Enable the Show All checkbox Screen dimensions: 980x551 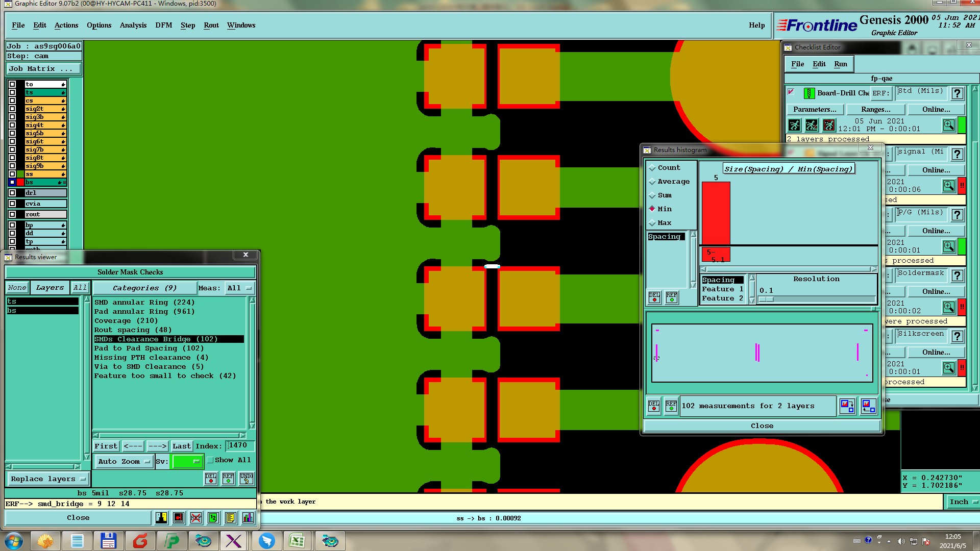(210, 460)
